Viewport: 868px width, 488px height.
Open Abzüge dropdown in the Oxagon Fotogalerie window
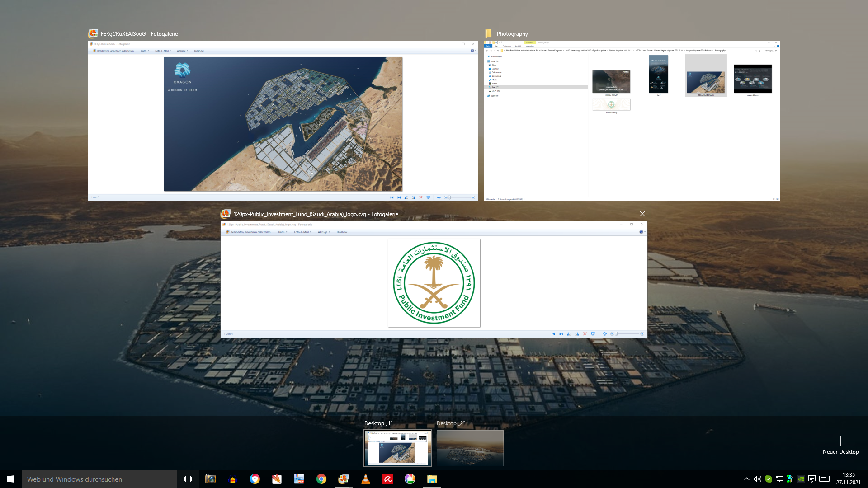[x=182, y=51]
